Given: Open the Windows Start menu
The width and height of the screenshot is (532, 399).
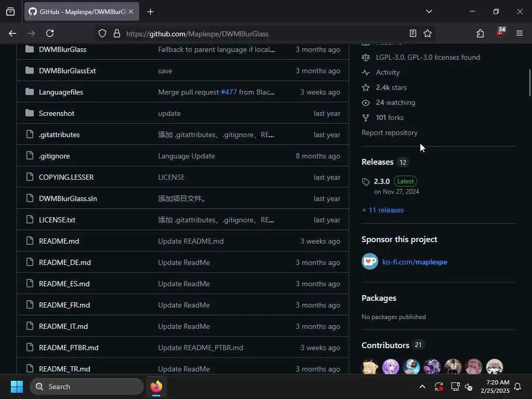Looking at the screenshot, I should (17, 387).
